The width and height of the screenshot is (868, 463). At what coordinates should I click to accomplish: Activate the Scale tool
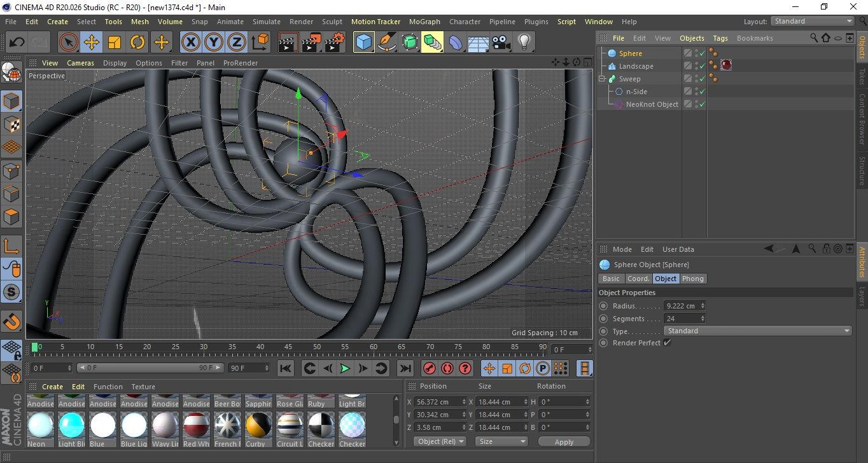115,43
